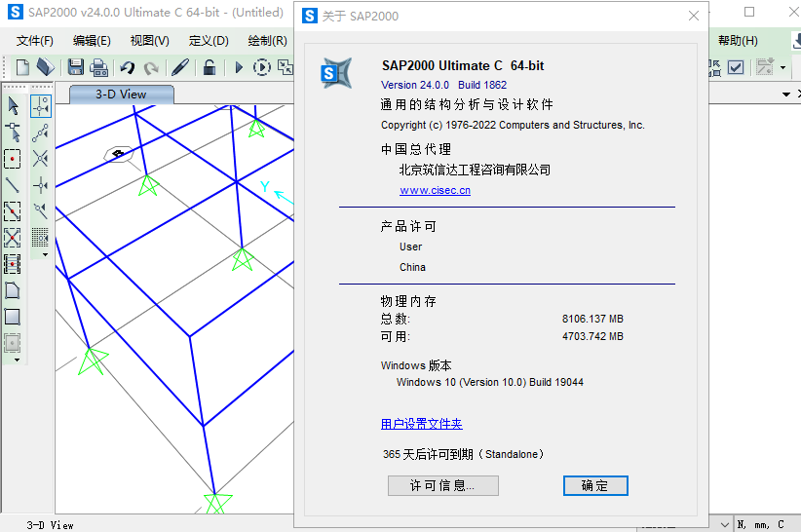Select the Draw Special Joint tool
Viewport: 801px width, 532px height.
tap(13, 159)
